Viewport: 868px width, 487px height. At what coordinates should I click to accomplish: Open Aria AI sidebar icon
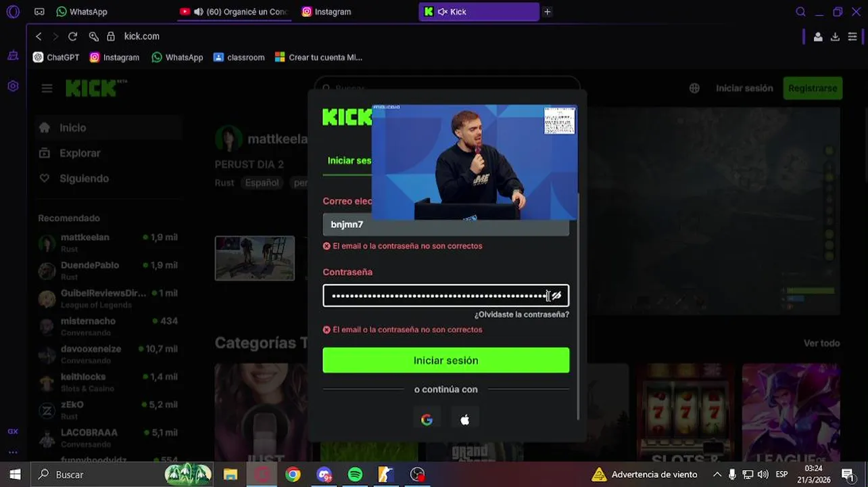tap(13, 55)
